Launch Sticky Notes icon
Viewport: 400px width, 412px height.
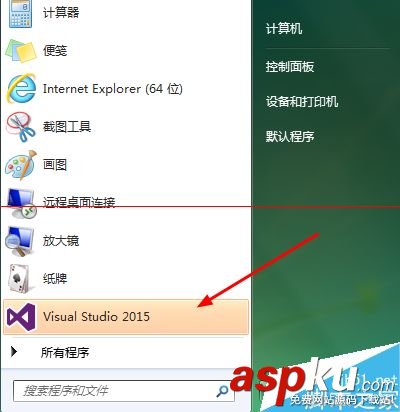click(x=21, y=51)
